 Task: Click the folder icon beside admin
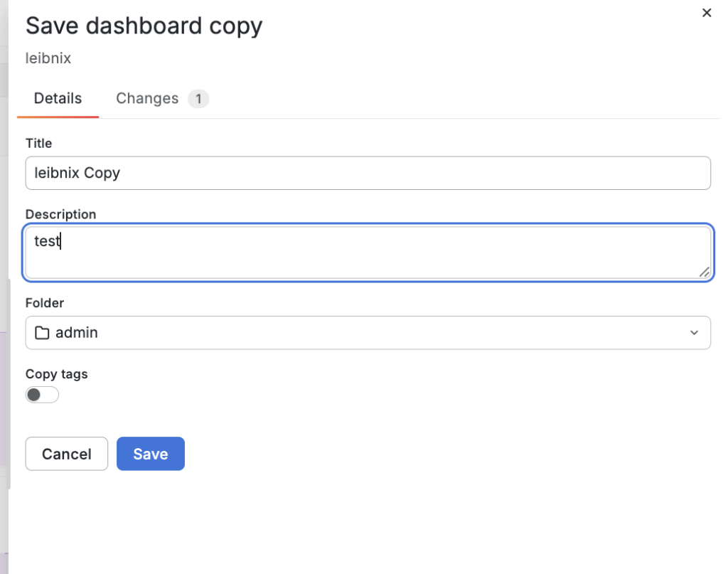pyautogui.click(x=42, y=332)
